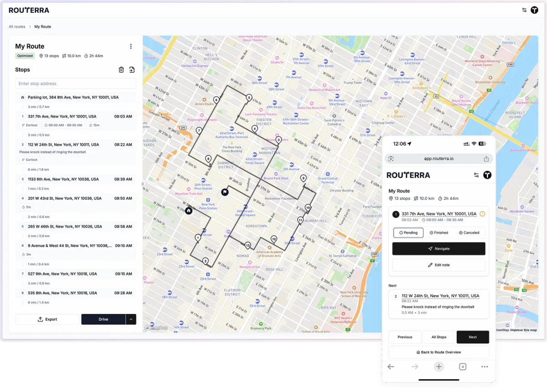The width and height of the screenshot is (547, 392).
Task: Switch to the All Stops view
Action: pyautogui.click(x=439, y=337)
